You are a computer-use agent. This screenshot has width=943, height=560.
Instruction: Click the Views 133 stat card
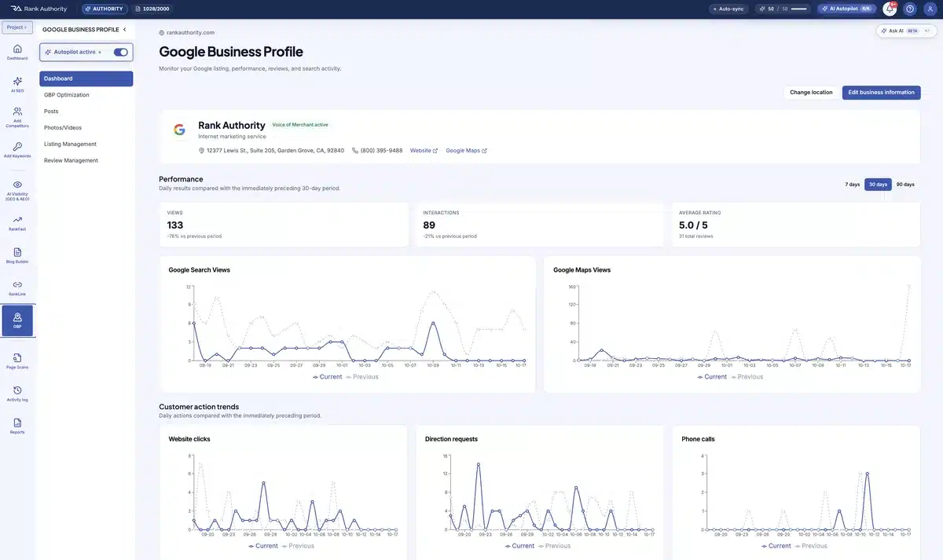[284, 225]
